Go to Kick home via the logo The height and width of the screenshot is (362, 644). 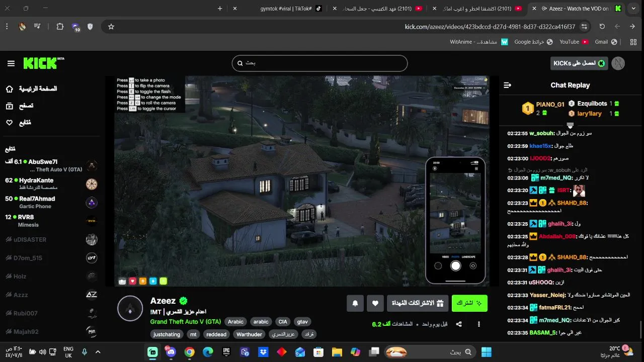[x=43, y=63]
